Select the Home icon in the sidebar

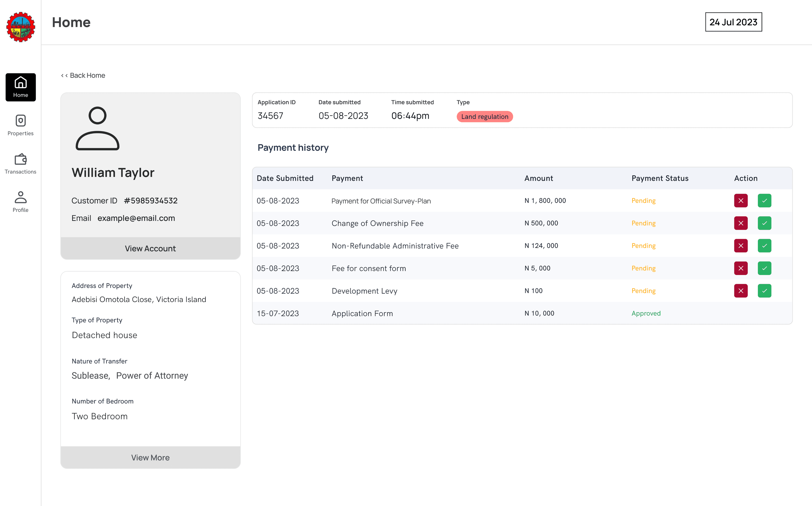tap(21, 87)
